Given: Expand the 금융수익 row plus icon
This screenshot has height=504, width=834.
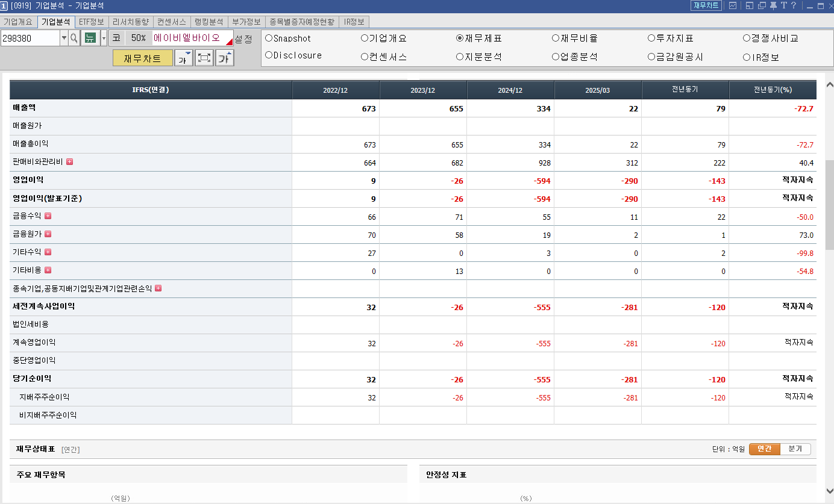Looking at the screenshot, I should (48, 216).
